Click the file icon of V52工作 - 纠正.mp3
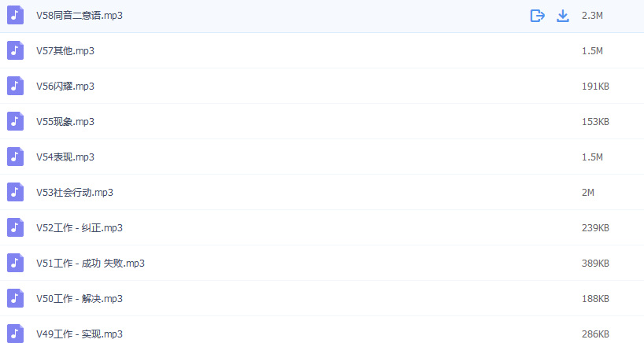Screen dimensions: 644x343 click(16, 228)
